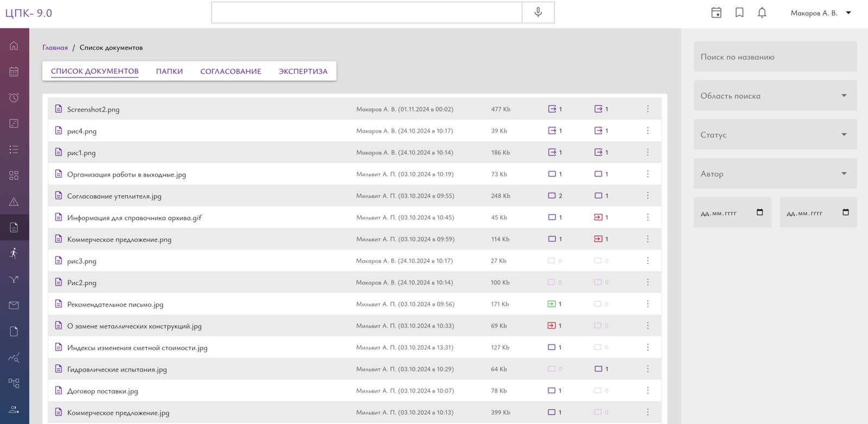Open the analytics chart sidebar icon
Image resolution: width=868 pixels, height=424 pixels.
pos(14,358)
